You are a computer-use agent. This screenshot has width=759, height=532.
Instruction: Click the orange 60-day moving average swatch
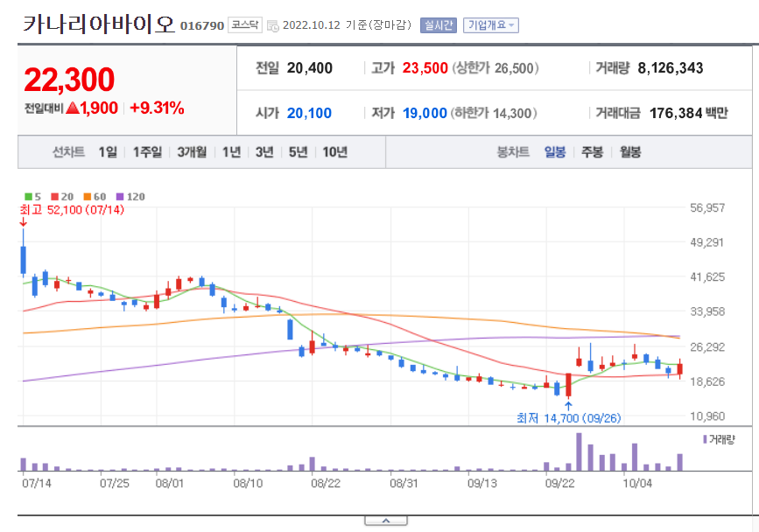point(88,196)
